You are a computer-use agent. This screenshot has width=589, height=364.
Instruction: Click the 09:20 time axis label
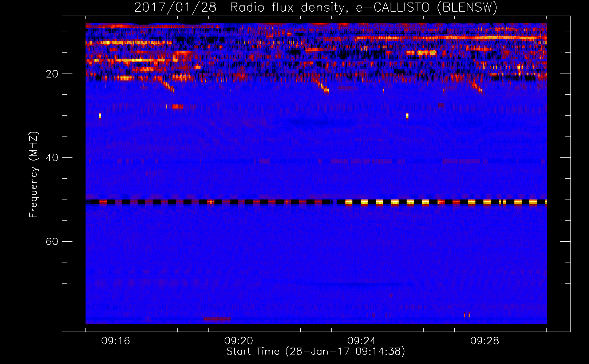[x=239, y=341]
